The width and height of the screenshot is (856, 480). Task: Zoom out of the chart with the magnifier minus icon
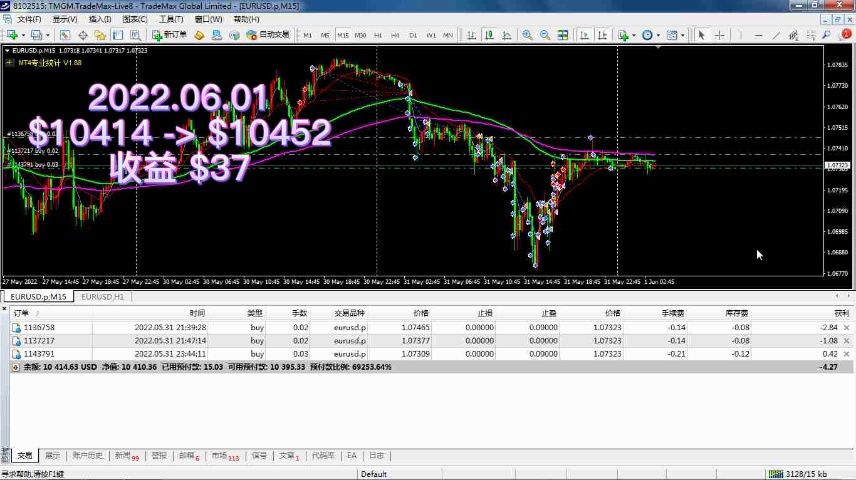pos(545,35)
